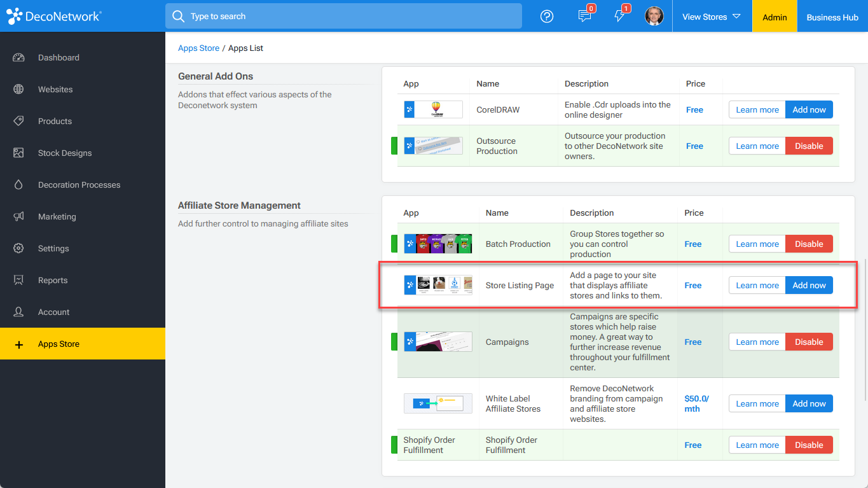Open Account in the sidebar
Image resolution: width=868 pixels, height=488 pixels.
click(x=83, y=312)
